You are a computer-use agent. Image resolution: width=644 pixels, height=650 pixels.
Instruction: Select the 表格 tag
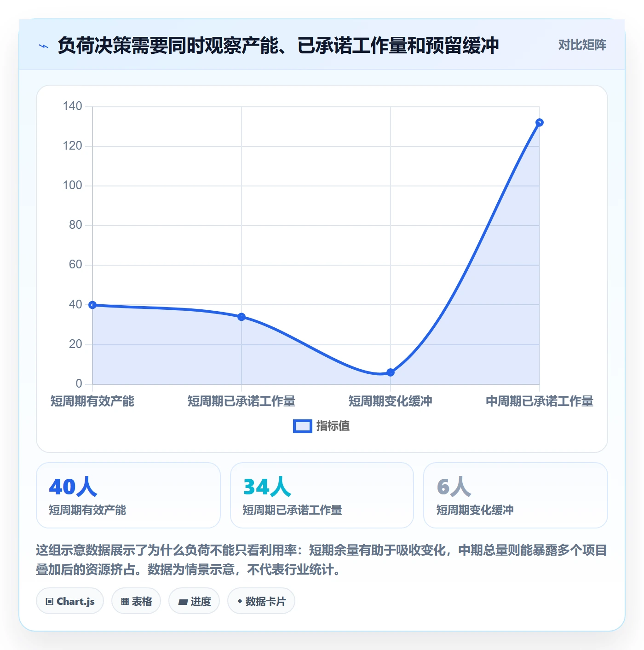[x=136, y=601]
